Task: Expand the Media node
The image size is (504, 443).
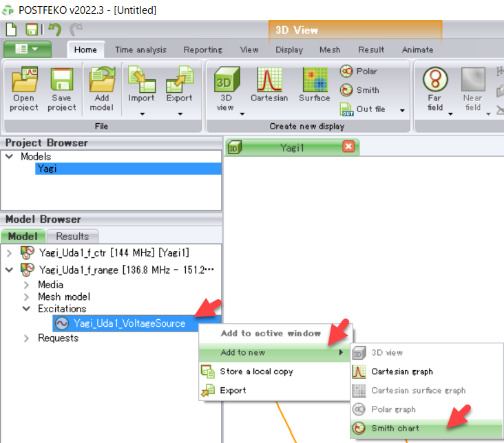Action: [x=27, y=285]
